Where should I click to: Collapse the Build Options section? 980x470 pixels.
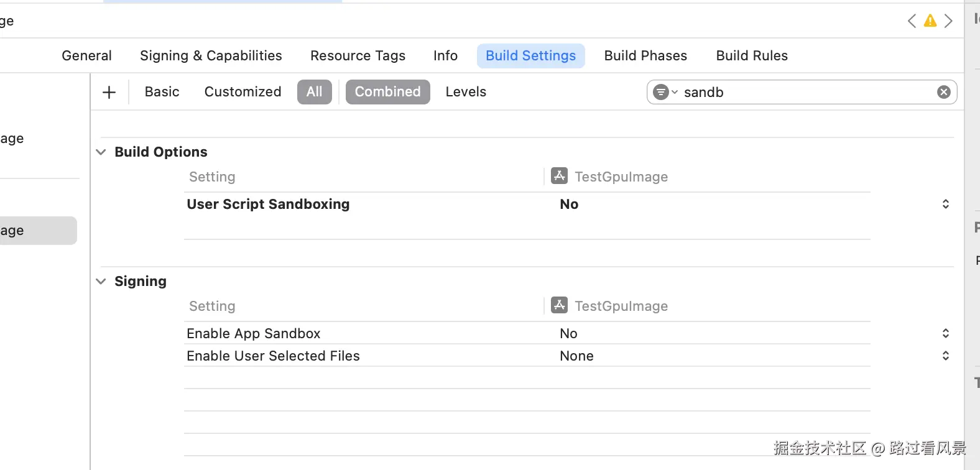[x=101, y=152]
